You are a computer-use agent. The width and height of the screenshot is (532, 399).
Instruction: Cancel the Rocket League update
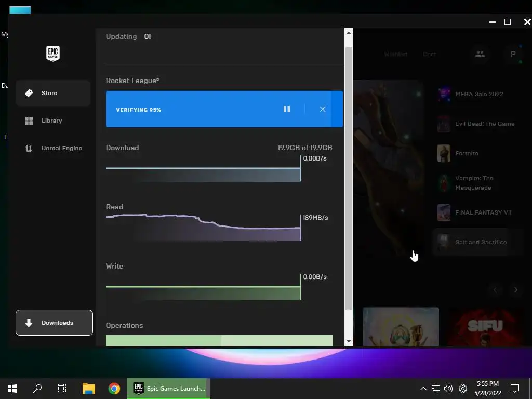click(x=323, y=109)
